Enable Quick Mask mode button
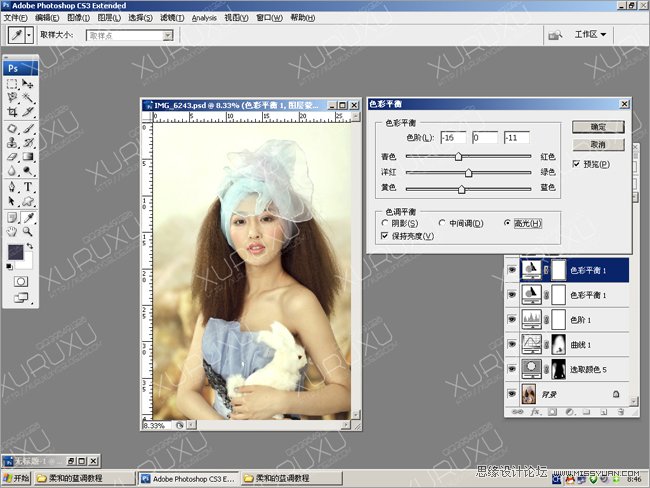The image size is (650, 488). (x=20, y=281)
